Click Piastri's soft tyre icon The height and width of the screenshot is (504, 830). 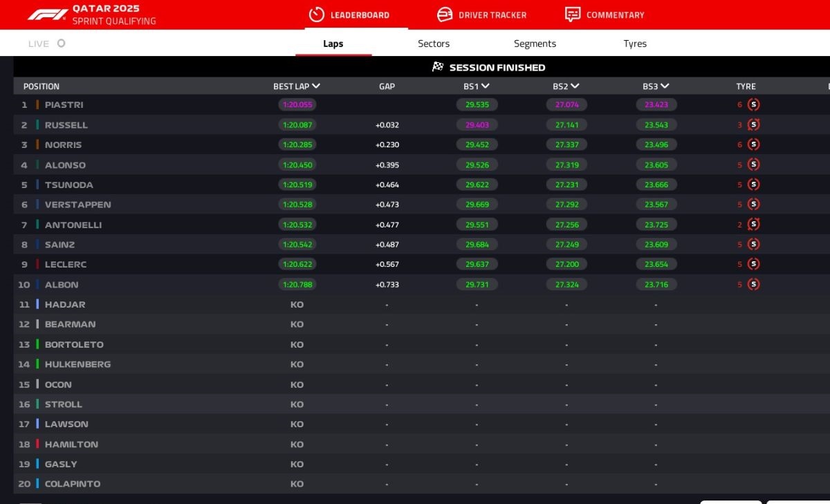coord(754,105)
